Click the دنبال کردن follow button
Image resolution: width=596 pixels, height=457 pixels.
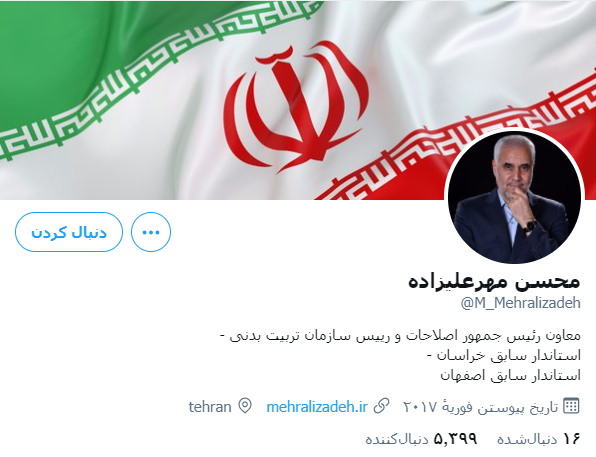point(69,232)
